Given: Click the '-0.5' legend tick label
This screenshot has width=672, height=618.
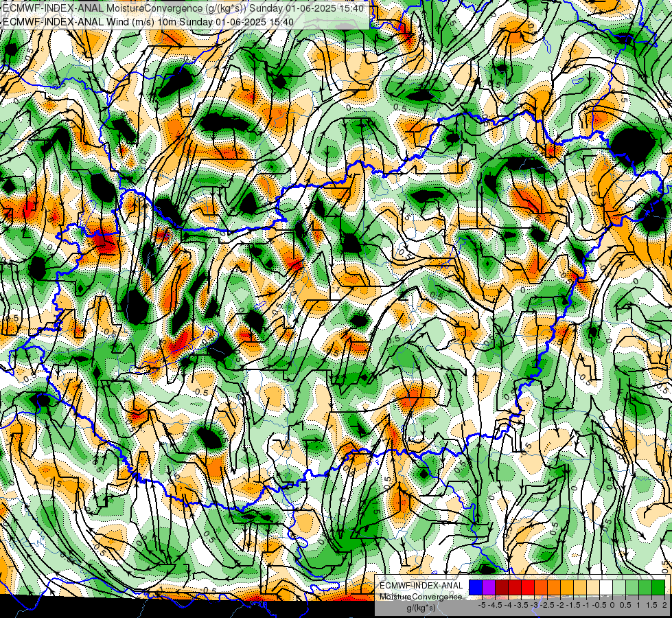Looking at the screenshot, I should coord(599,605).
